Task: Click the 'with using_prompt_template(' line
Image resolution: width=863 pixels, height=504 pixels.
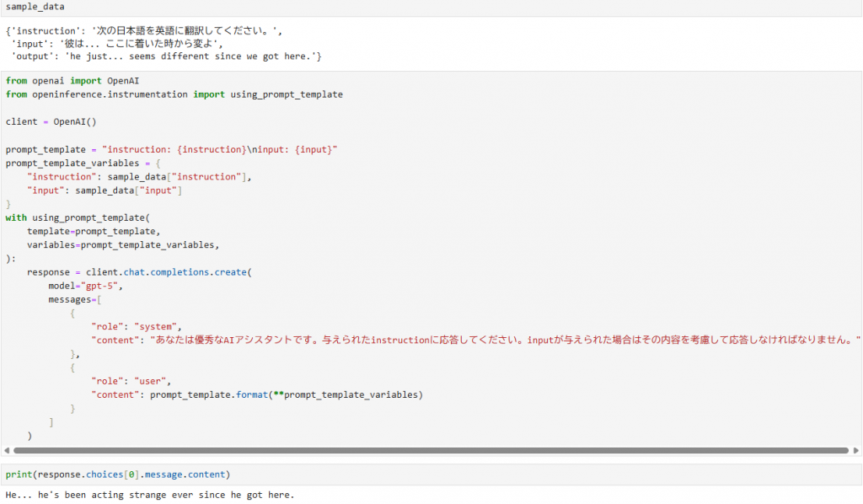Action: point(77,217)
